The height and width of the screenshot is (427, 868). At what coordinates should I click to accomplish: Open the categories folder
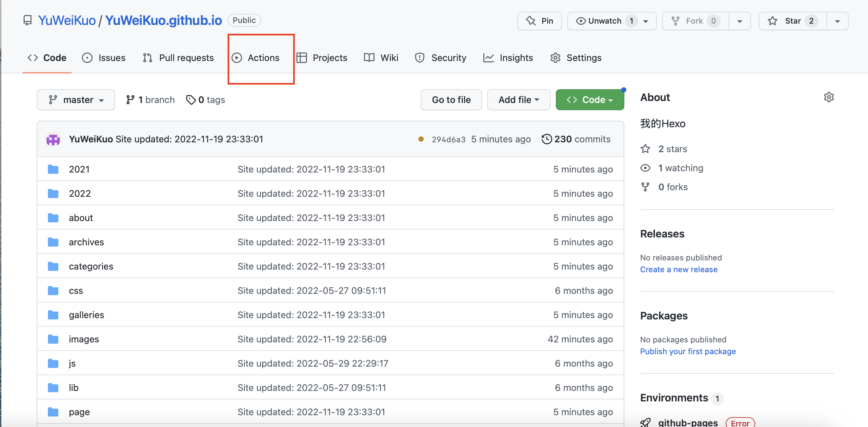[91, 266]
